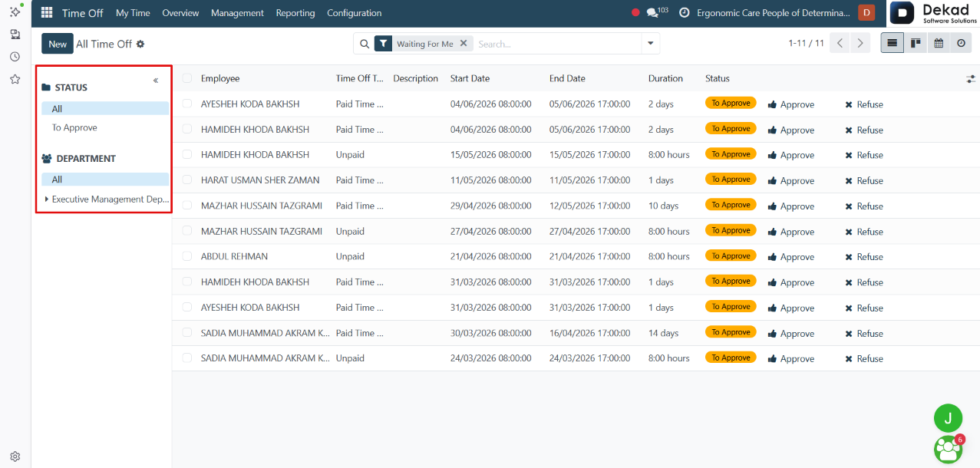The image size is (980, 468).
Task: Tick the checkbox for ABDUL REHMAN row
Action: pyautogui.click(x=187, y=256)
